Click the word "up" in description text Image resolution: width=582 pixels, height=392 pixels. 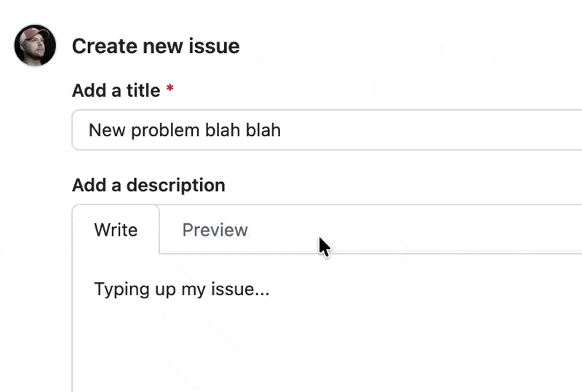point(165,290)
